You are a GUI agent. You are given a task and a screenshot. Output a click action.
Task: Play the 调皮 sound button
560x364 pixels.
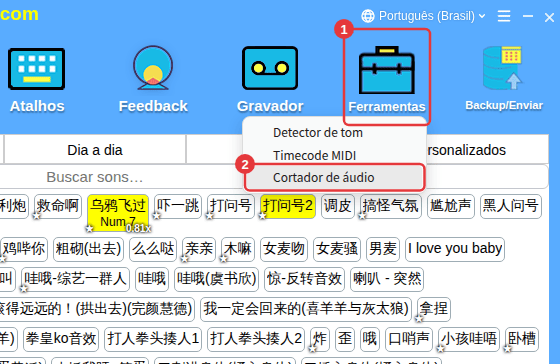pyautogui.click(x=338, y=206)
